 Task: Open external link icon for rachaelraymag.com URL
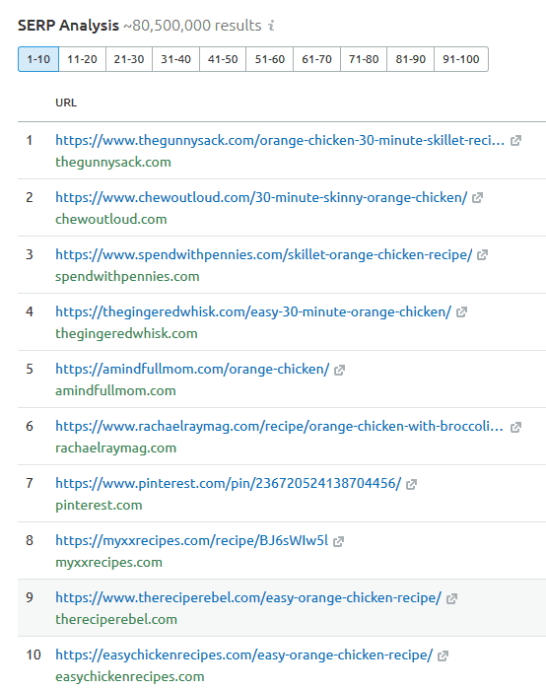click(515, 427)
